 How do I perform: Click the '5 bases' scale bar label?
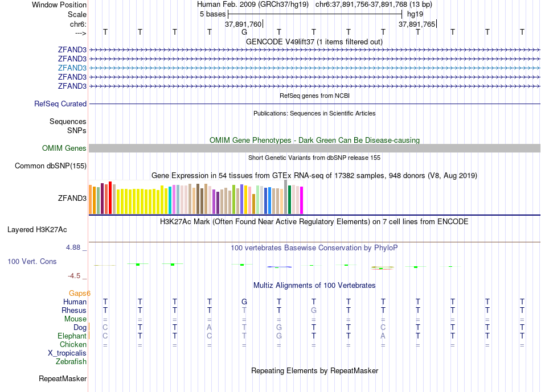point(212,14)
